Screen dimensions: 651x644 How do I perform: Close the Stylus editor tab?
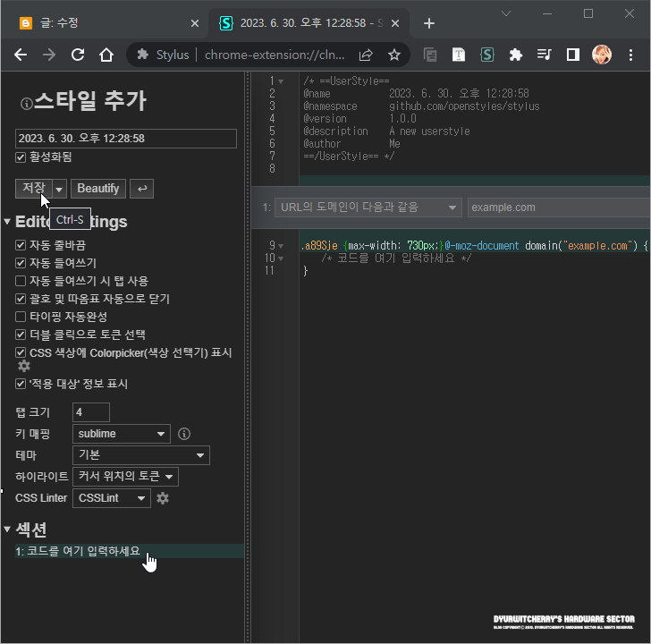(x=395, y=23)
